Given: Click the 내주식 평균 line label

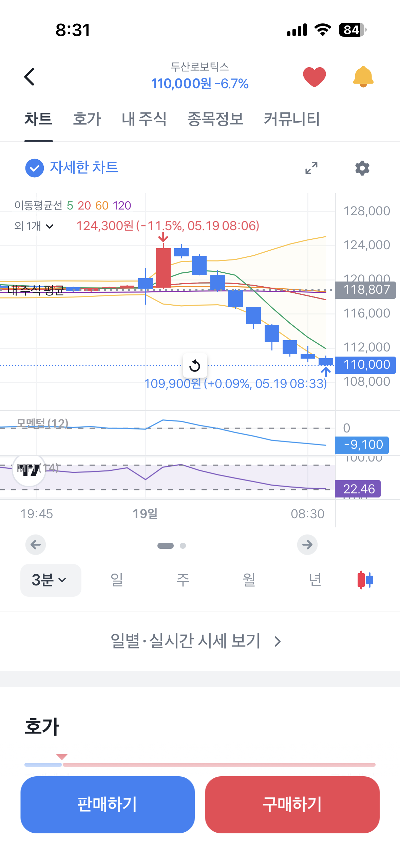Looking at the screenshot, I should [36, 290].
